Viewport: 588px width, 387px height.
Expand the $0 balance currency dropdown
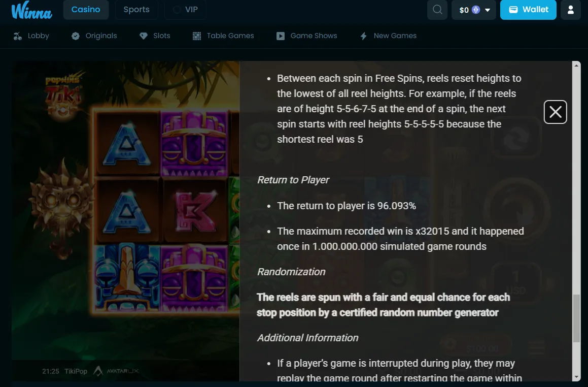click(474, 10)
